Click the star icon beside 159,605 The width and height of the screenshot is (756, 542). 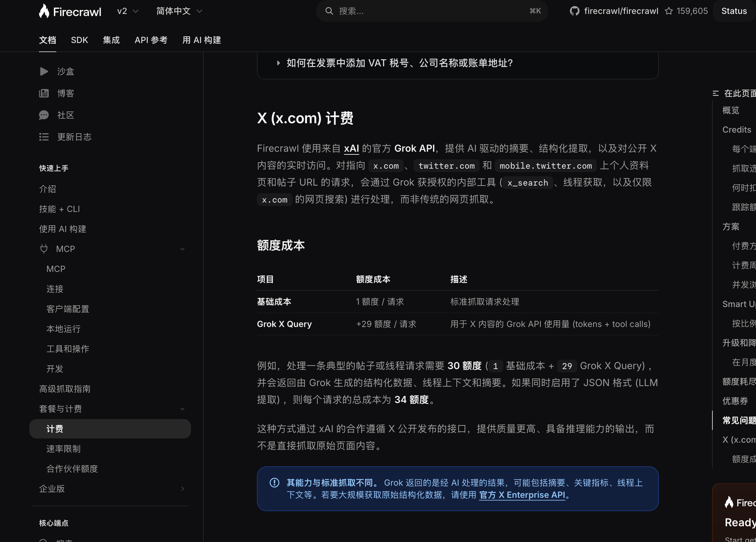click(669, 11)
